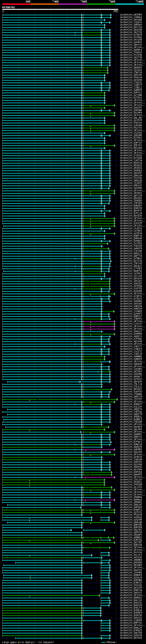Click the =50char. scale legend
The image size is (146, 644).
[109, 642]
